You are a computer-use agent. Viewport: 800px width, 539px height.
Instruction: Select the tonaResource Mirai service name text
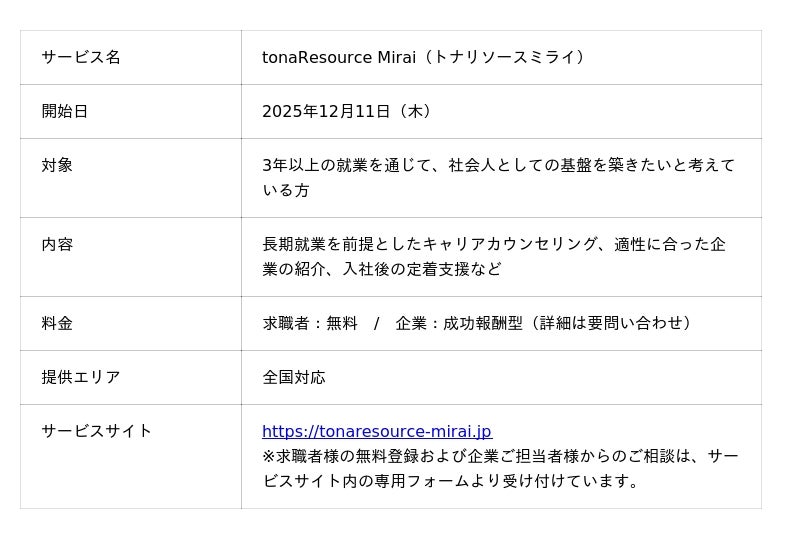[339, 57]
